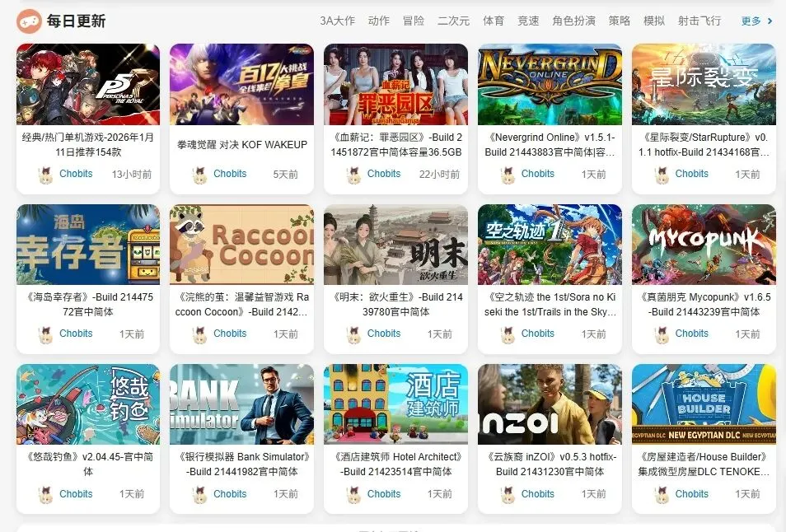Image resolution: width=786 pixels, height=532 pixels.
Task: Click Chobits author name under StarRupture post
Action: pyautogui.click(x=692, y=174)
